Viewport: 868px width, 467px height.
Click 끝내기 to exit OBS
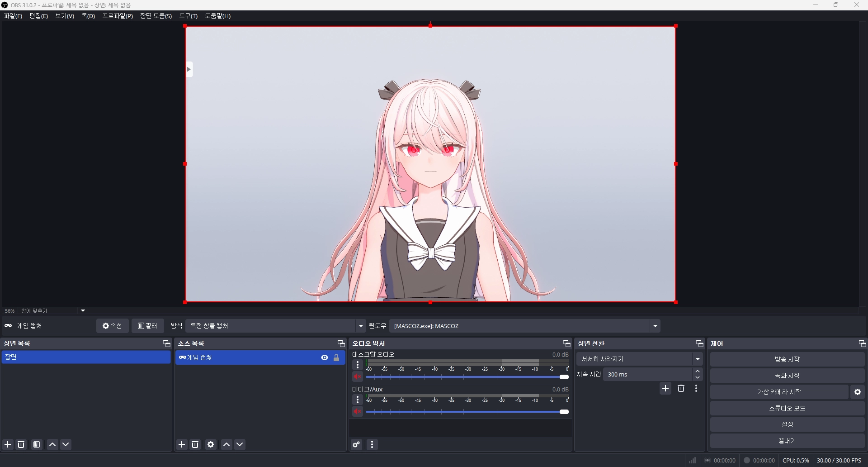[788, 441]
